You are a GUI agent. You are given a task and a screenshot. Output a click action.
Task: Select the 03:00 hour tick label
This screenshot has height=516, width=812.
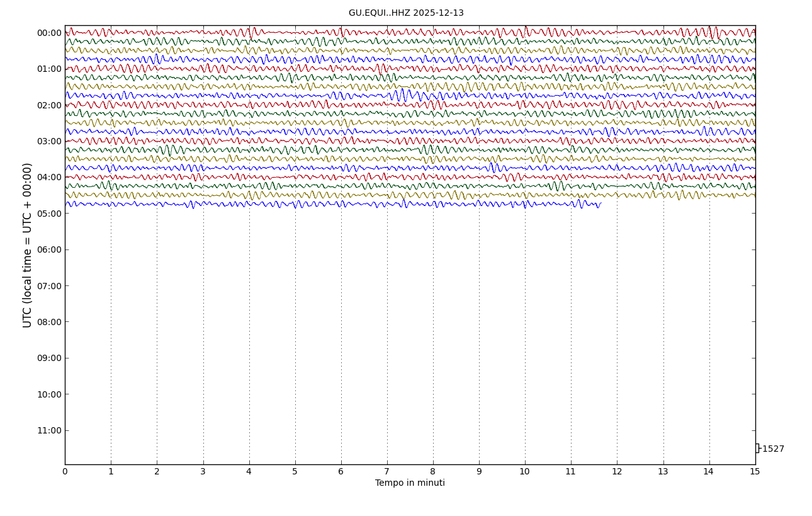[x=49, y=142]
